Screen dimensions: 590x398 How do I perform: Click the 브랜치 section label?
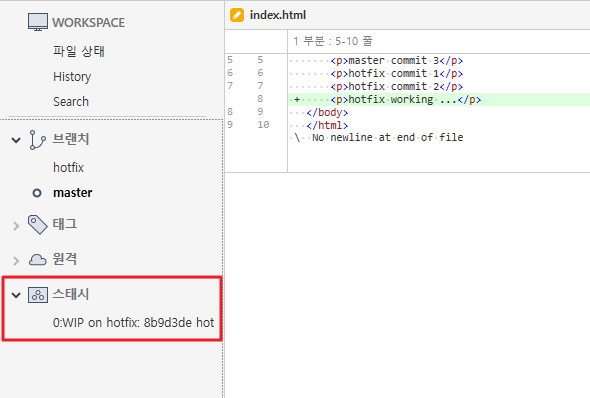[x=71, y=139]
